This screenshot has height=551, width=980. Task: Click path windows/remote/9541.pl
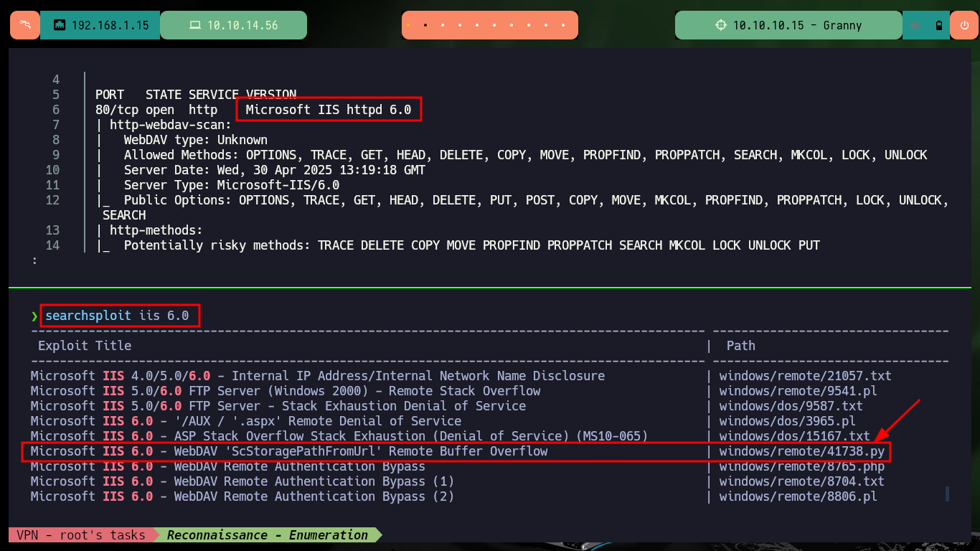798,391
